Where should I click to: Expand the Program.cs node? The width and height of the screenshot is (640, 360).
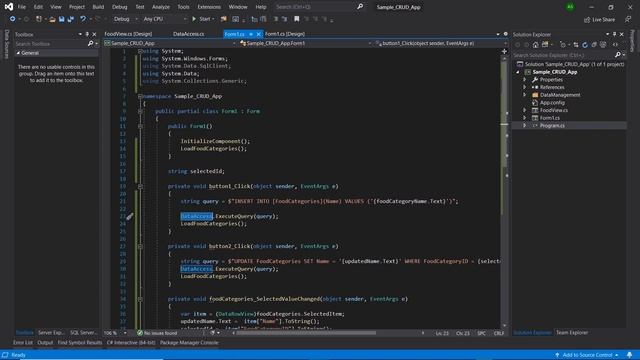[525, 126]
